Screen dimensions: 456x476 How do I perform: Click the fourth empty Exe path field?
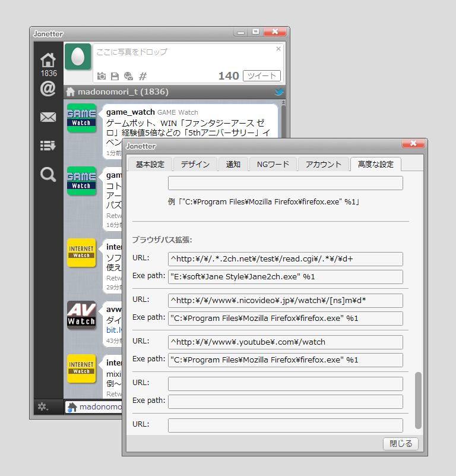click(x=286, y=402)
